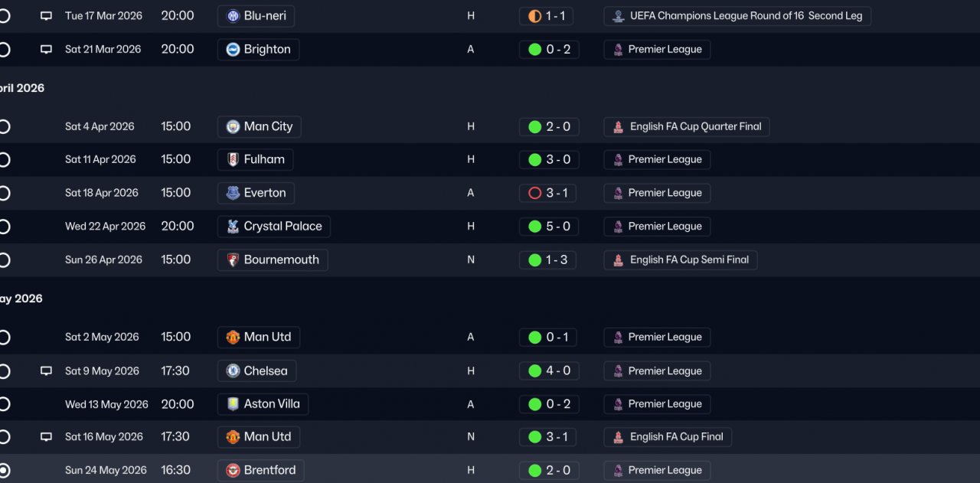This screenshot has height=483, width=980.
Task: Open the Everton 3 - 1 lost result
Action: click(x=549, y=193)
